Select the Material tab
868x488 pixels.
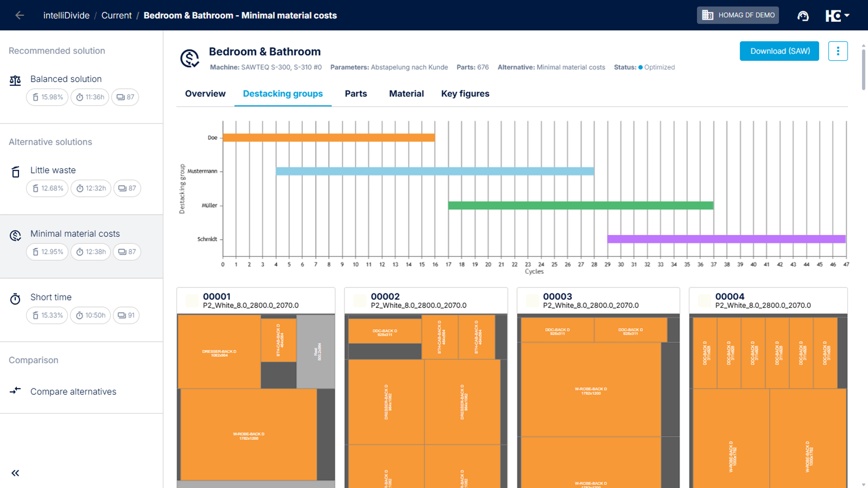(x=406, y=94)
